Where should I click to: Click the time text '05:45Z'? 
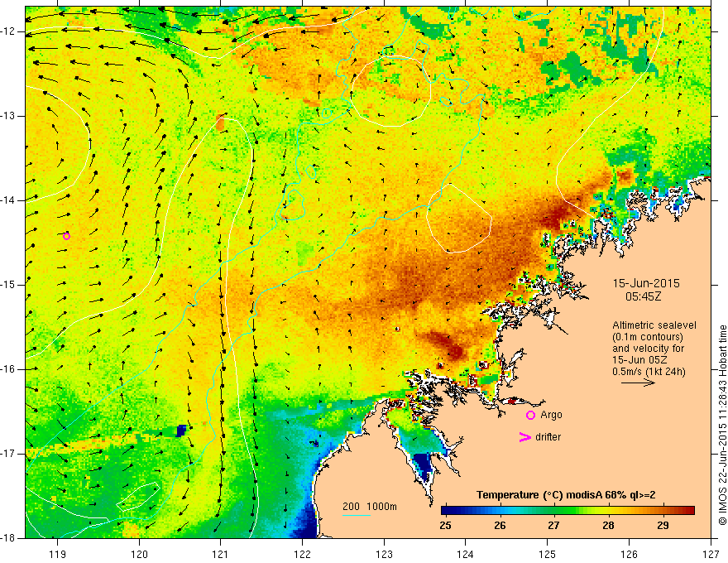click(x=643, y=296)
